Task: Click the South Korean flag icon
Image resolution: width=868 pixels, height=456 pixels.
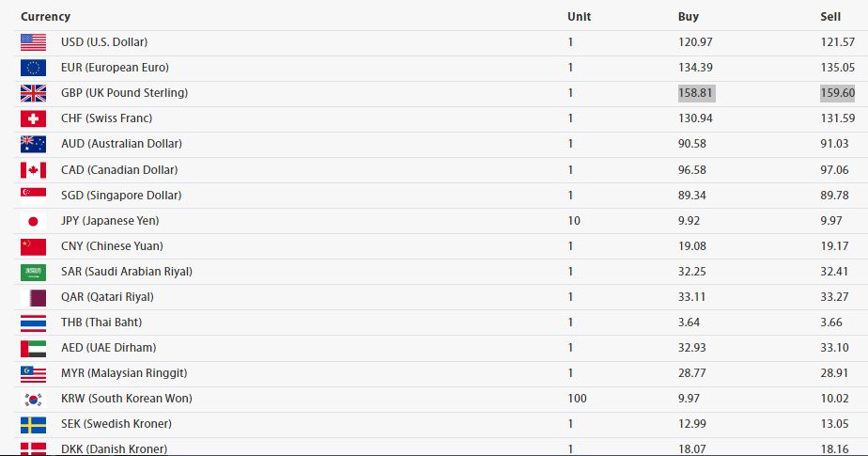Action: [x=33, y=399]
